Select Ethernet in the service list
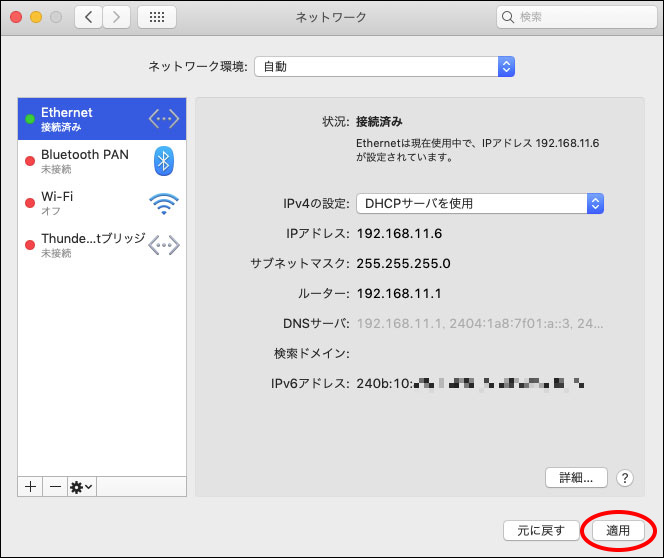This screenshot has height=558, width=664. 102,119
